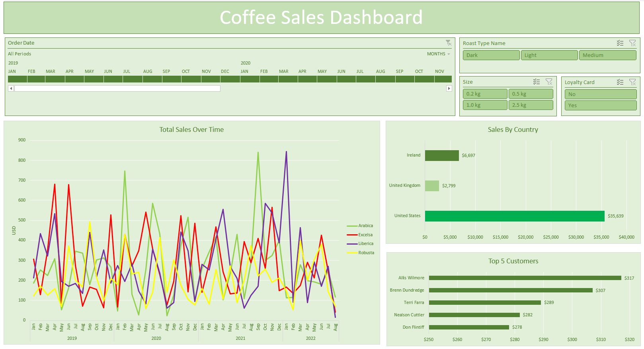Select the Dark roast type
Viewport: 644px width, 349px height.
click(491, 55)
